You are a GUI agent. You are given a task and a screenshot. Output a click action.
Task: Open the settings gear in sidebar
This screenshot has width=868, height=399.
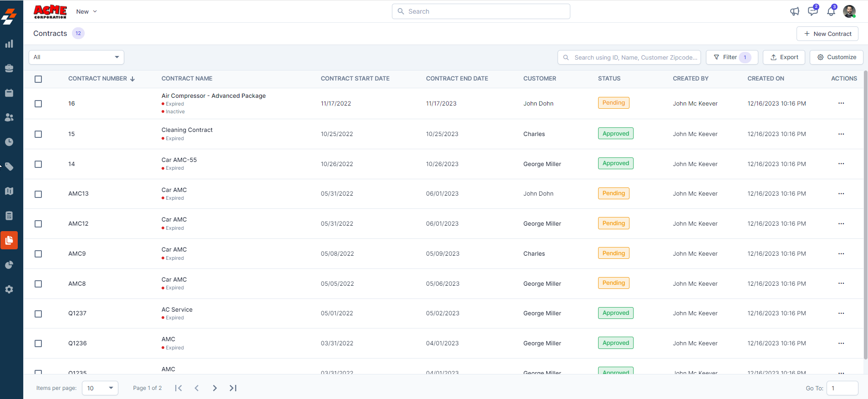click(x=9, y=289)
